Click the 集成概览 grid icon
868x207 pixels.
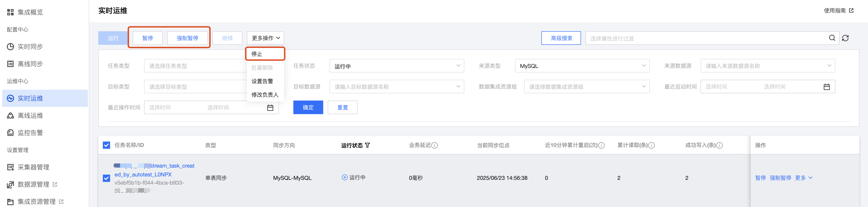pos(10,12)
